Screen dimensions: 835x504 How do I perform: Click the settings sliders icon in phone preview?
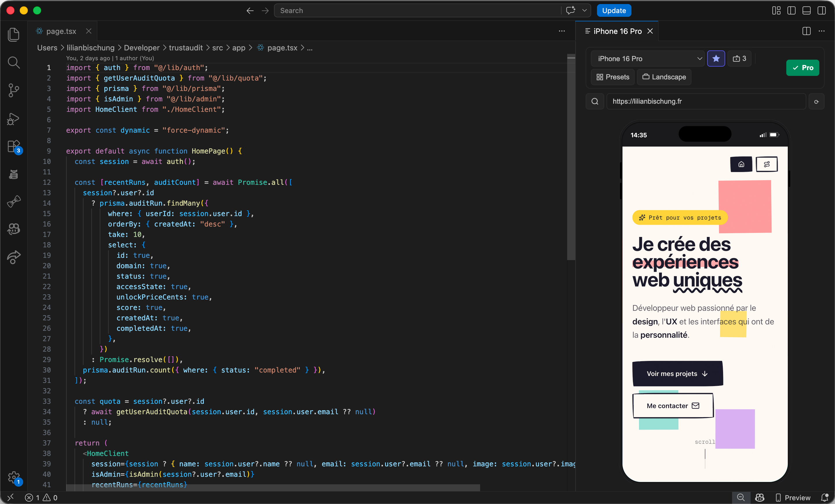click(767, 164)
